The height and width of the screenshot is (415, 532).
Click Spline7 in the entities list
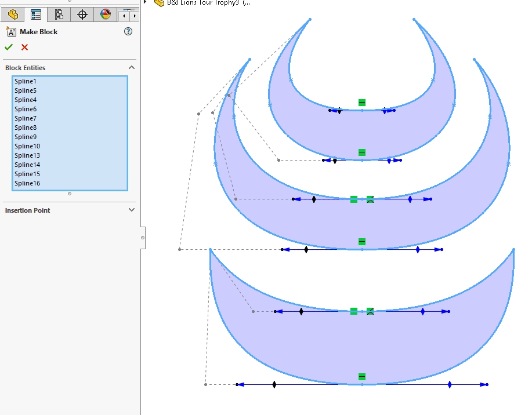[x=26, y=118]
